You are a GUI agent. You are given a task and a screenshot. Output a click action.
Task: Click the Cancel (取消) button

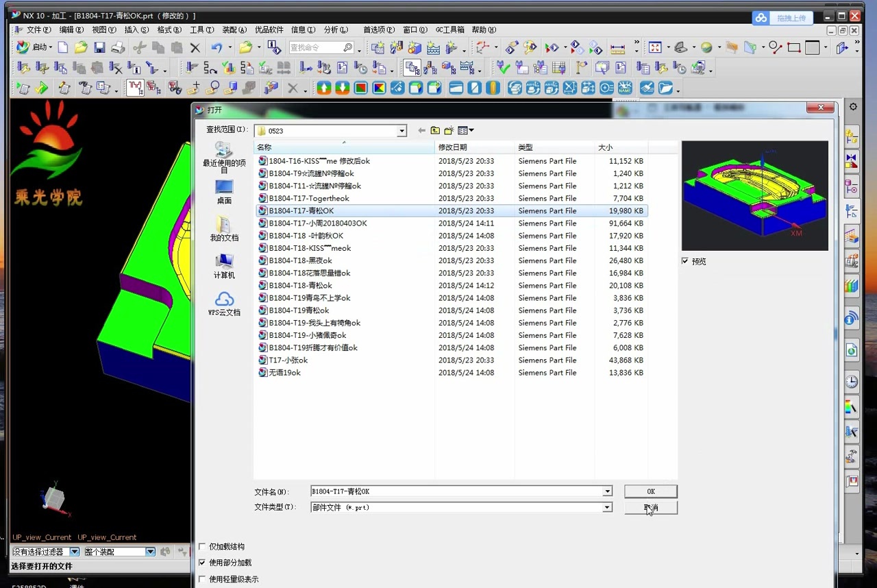coord(651,508)
